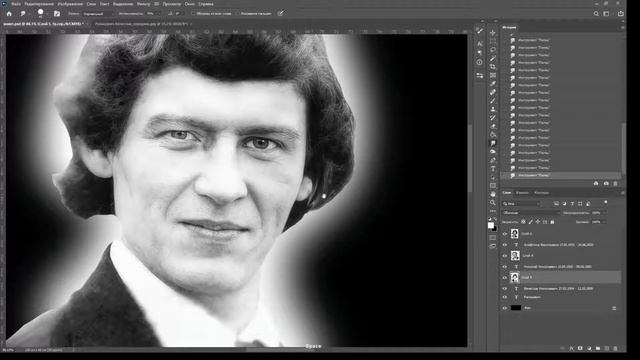Select the Horizontal Type tool
Screen dimensions: 640x360
pyautogui.click(x=493, y=169)
